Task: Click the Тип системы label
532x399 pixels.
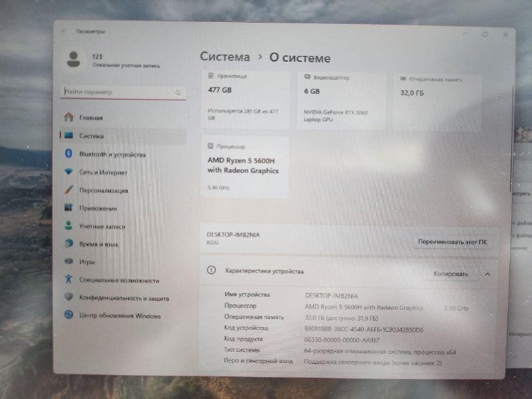Action: (241, 350)
